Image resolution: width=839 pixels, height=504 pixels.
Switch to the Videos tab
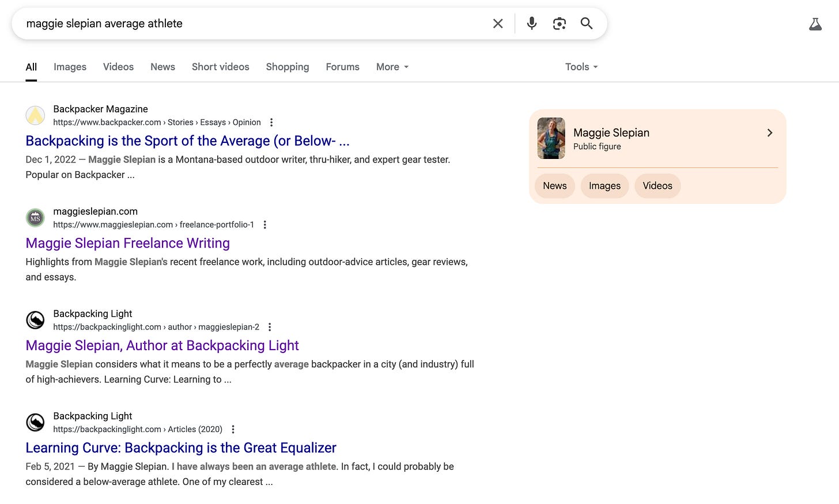(x=118, y=67)
